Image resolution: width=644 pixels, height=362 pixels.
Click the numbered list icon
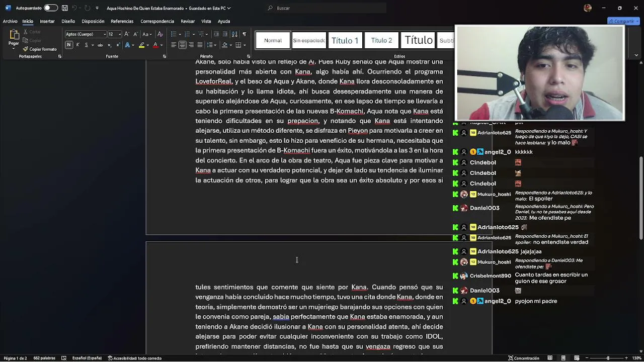pos(187,34)
